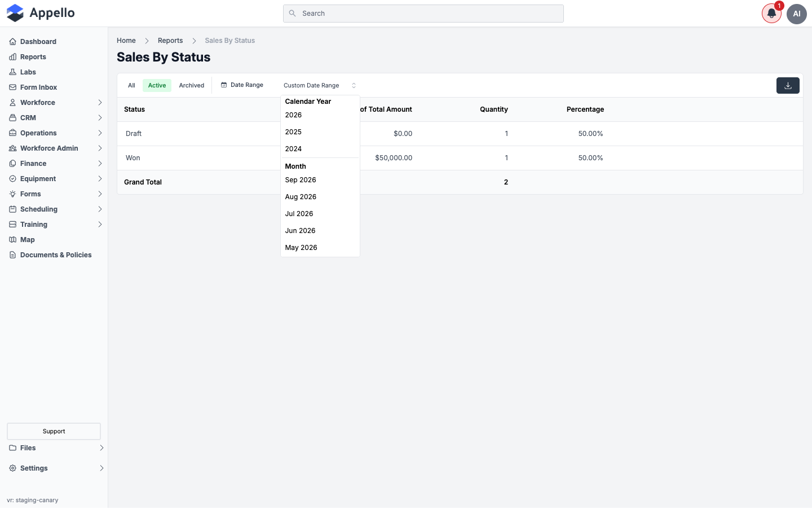Click the Dashboard home icon

[12, 42]
